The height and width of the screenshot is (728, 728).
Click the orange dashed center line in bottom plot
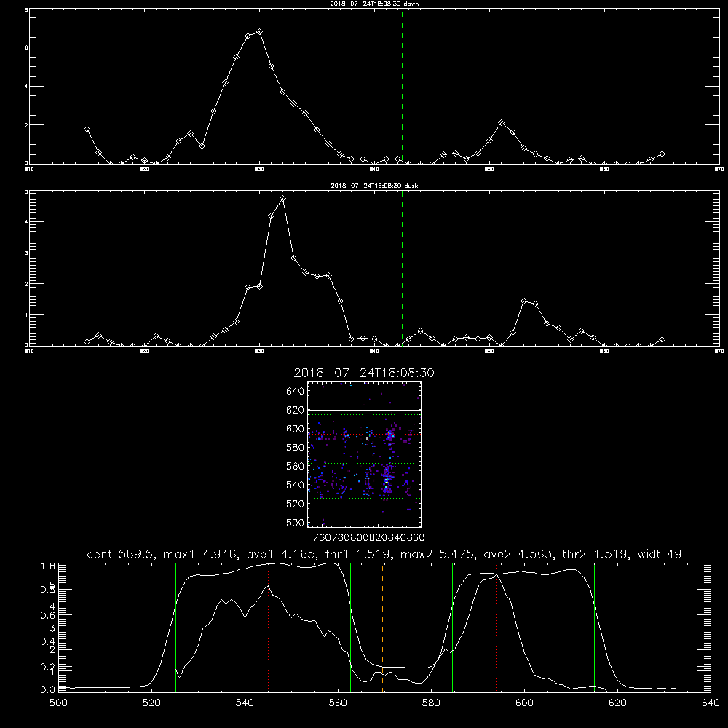click(383, 628)
